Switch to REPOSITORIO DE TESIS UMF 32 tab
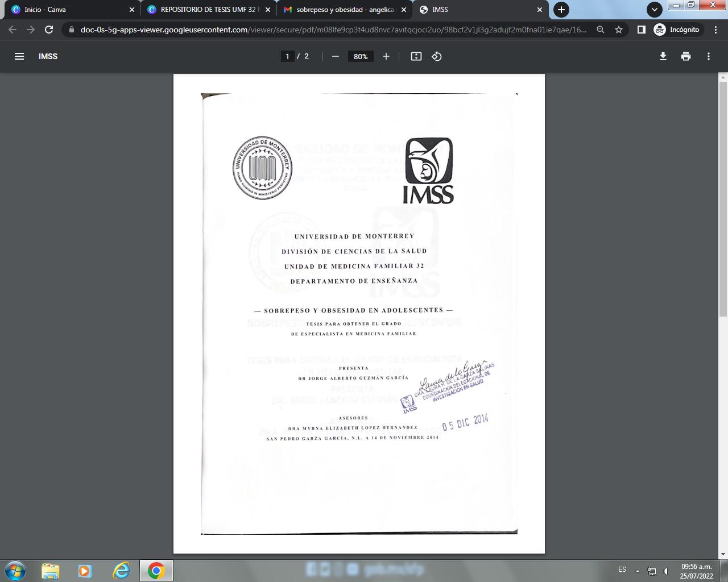The image size is (728, 582). point(208,10)
